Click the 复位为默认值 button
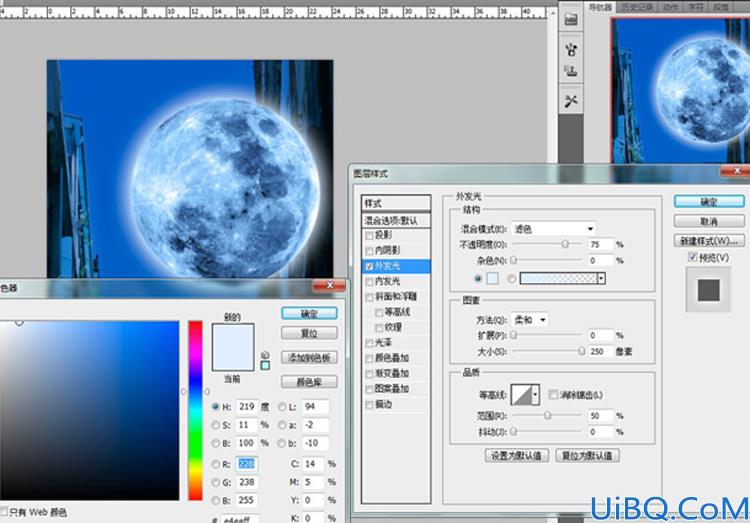Viewport: 750px width, 523px height. point(587,456)
